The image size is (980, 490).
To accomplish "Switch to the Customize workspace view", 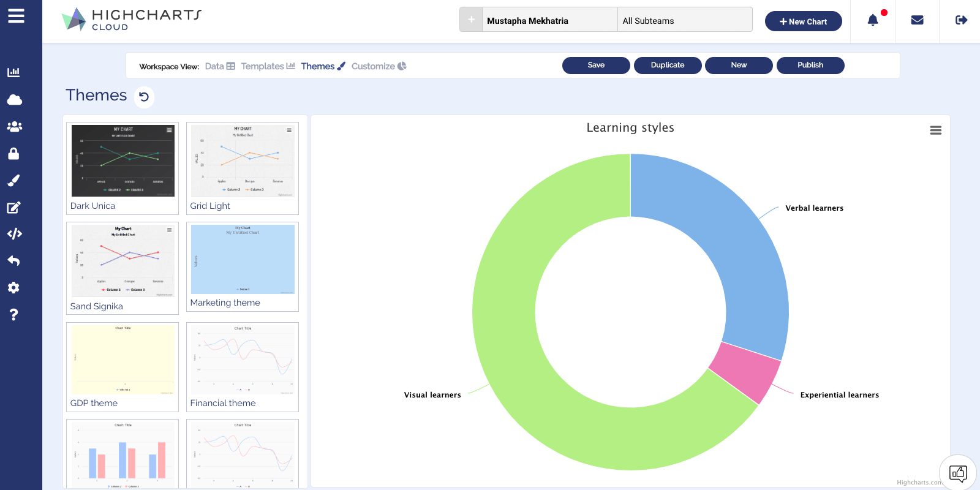I will click(x=379, y=66).
